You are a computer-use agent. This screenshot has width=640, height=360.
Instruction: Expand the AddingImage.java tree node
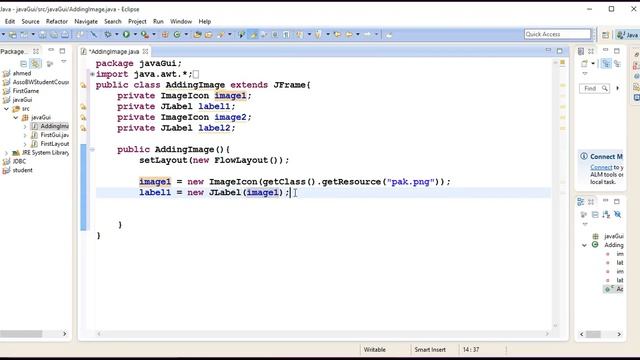tap(24, 127)
